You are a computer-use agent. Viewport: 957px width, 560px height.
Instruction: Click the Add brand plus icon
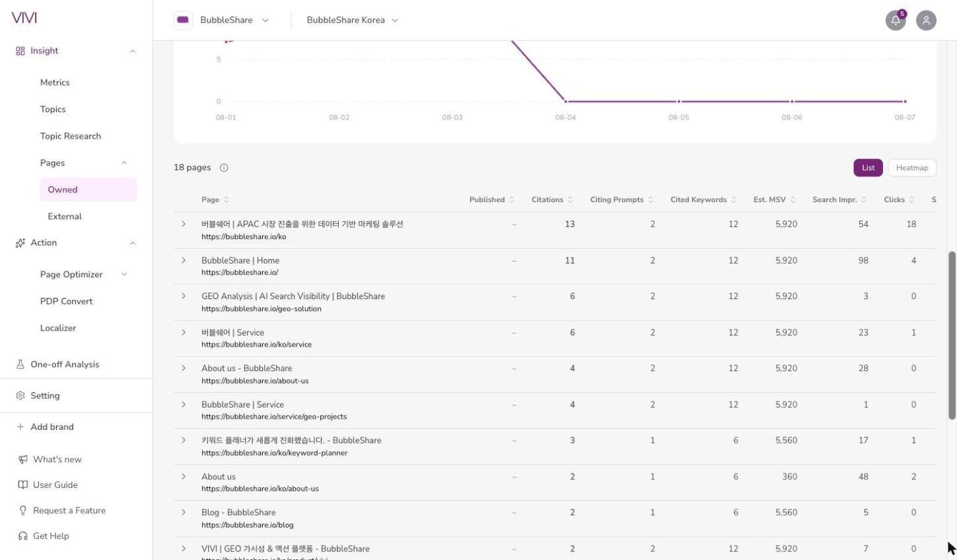[x=20, y=427]
